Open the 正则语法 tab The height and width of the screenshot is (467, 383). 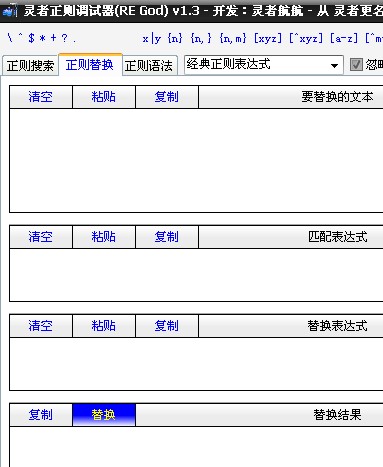tap(149, 66)
